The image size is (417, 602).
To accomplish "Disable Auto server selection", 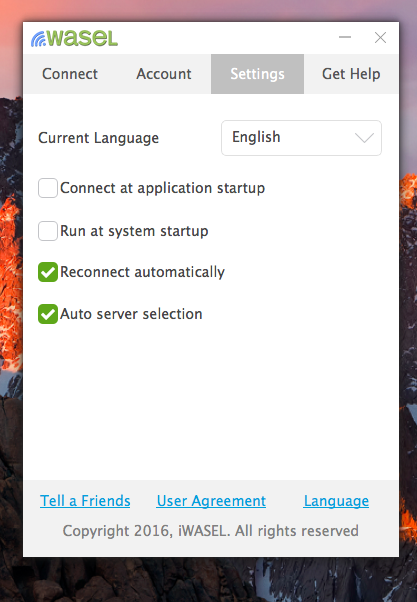I will click(x=48, y=314).
